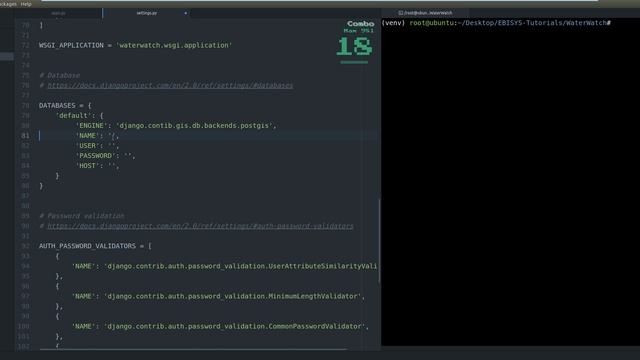Open the Django databases settings docs link
This screenshot has width=640, height=360.
170,85
